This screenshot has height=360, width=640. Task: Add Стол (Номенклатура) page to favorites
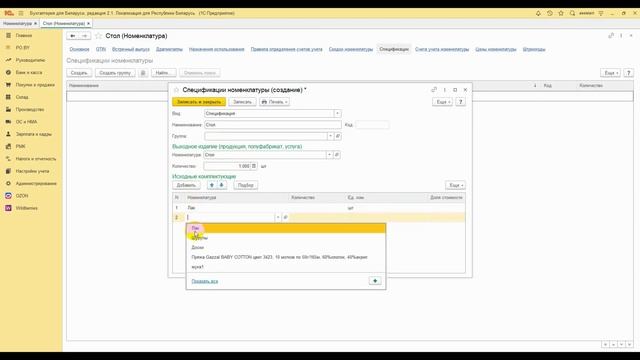[x=98, y=36]
